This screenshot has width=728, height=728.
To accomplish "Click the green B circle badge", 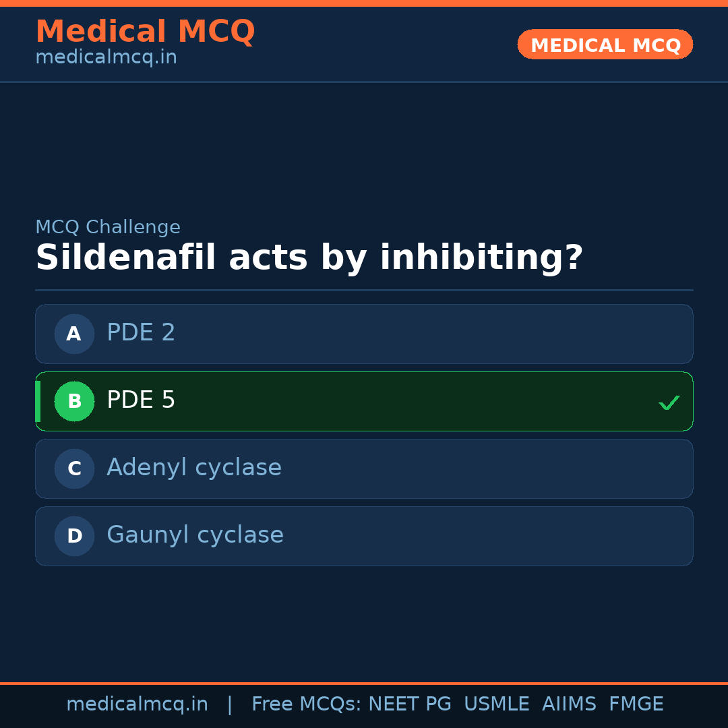I will 74,401.
